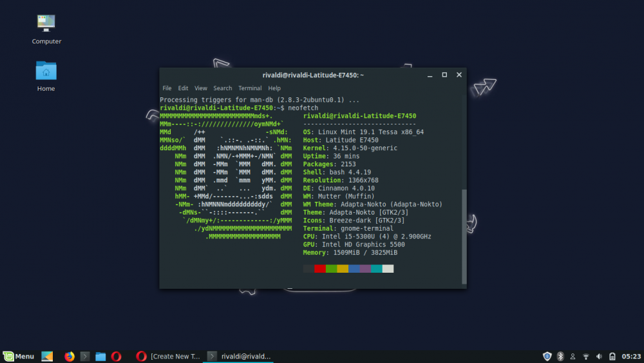This screenshot has height=363, width=644.
Task: Click the red color block in neofetch output
Action: (319, 268)
